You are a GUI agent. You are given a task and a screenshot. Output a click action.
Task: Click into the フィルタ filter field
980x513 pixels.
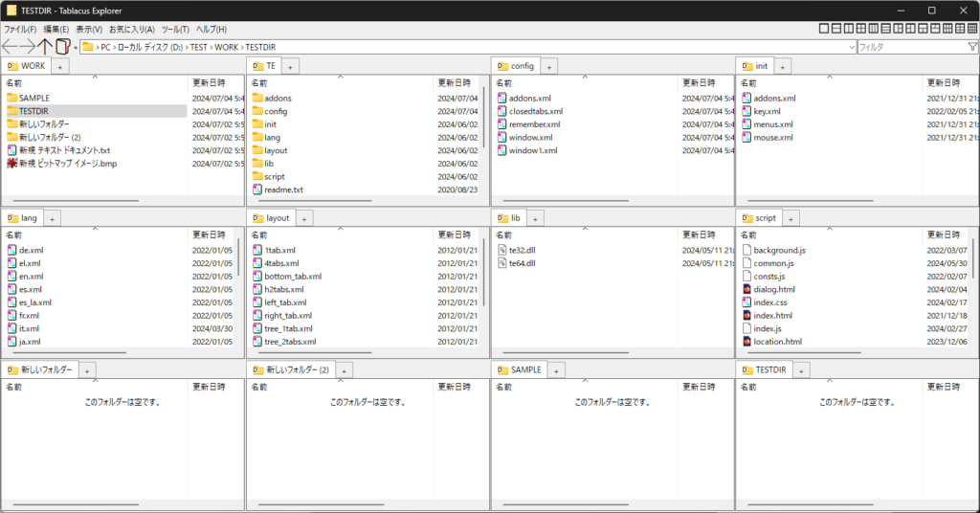[x=909, y=46]
